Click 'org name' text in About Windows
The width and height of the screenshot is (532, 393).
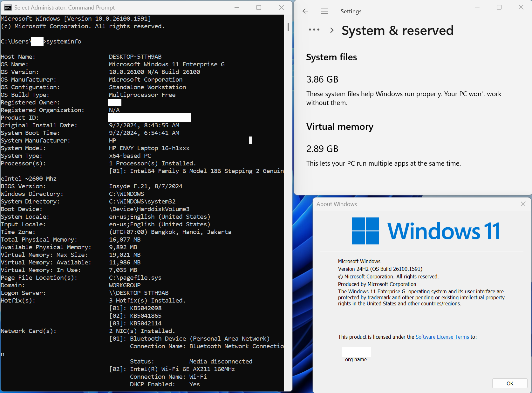pos(356,360)
